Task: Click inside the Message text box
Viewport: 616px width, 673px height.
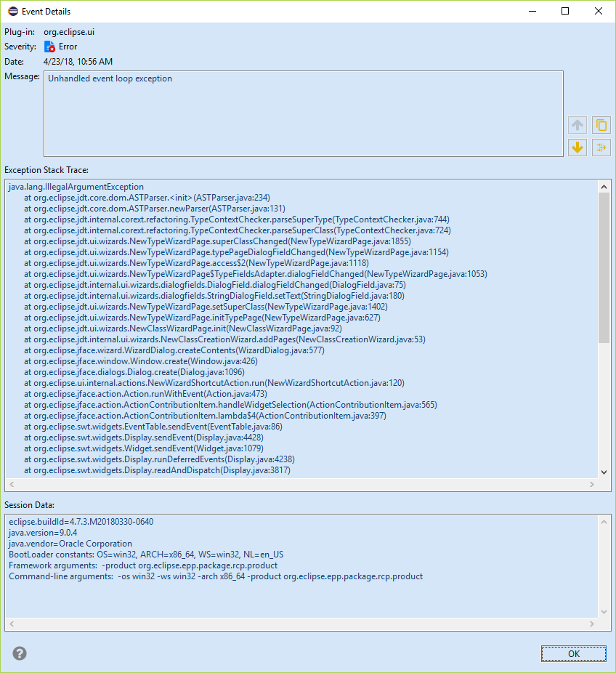Action: click(x=304, y=113)
